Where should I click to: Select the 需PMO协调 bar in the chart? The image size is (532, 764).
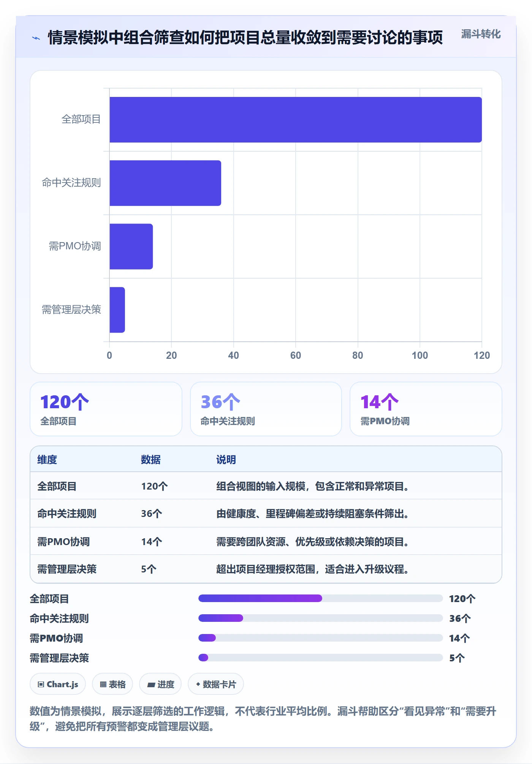coord(131,246)
